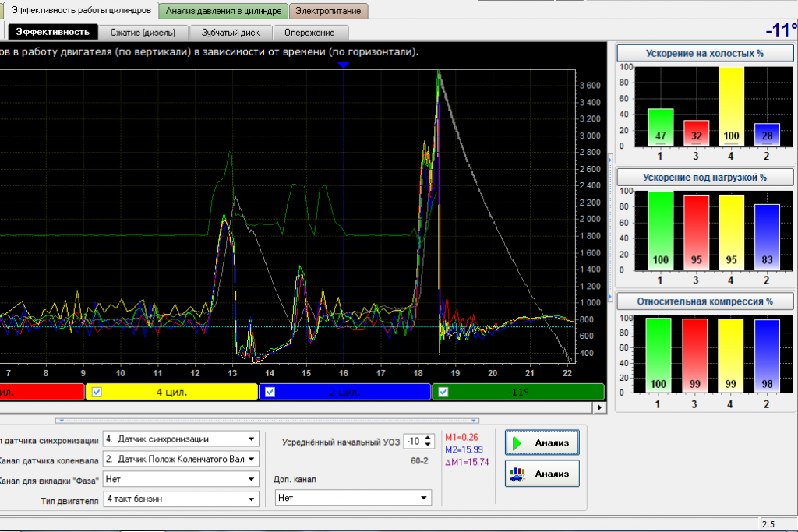
Task: Click the dotted range slider below the chart
Action: (268, 421)
